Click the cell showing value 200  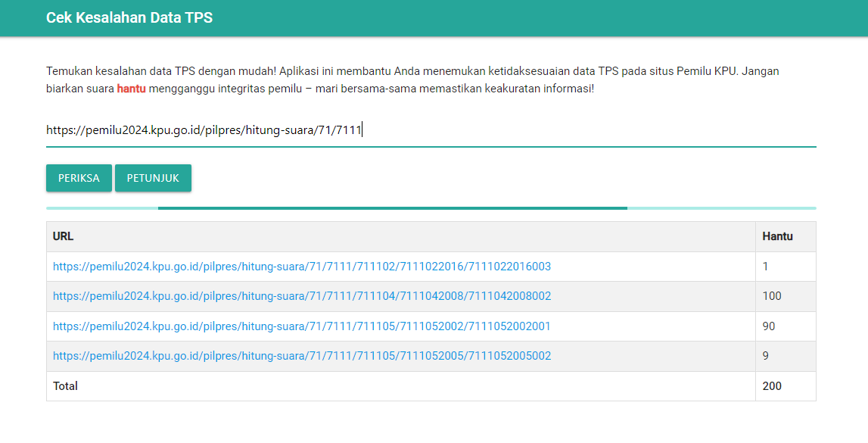tap(770, 386)
